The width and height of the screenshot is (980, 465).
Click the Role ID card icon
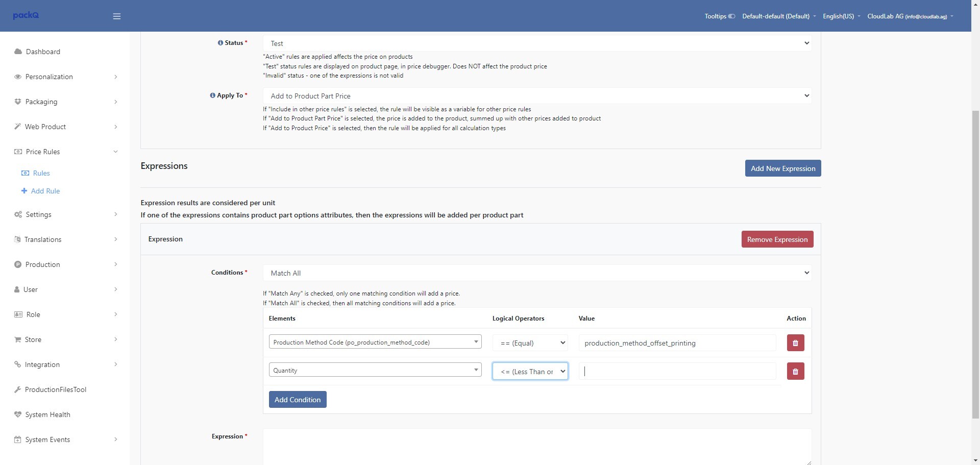click(18, 314)
